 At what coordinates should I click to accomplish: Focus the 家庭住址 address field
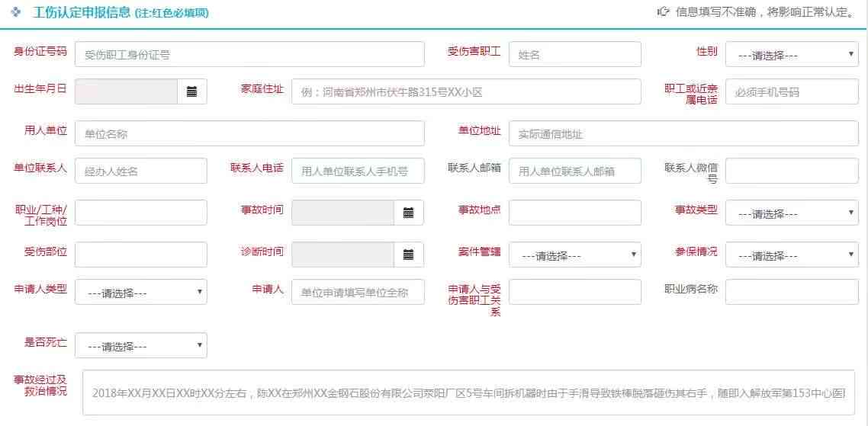click(x=467, y=92)
